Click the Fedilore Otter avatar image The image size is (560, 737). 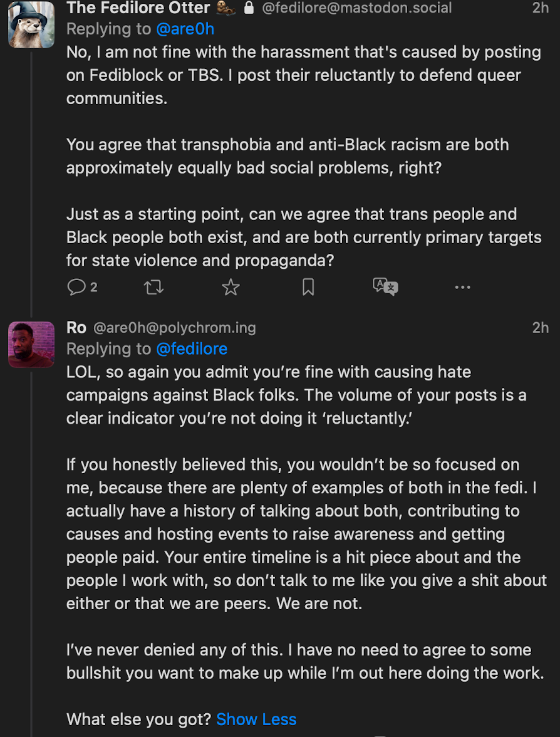point(31,26)
